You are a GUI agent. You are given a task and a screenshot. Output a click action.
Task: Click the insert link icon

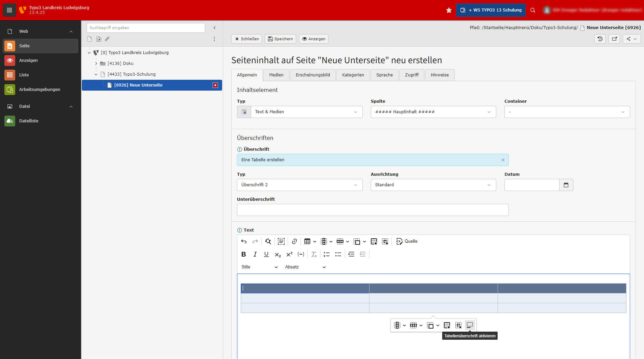click(x=294, y=241)
